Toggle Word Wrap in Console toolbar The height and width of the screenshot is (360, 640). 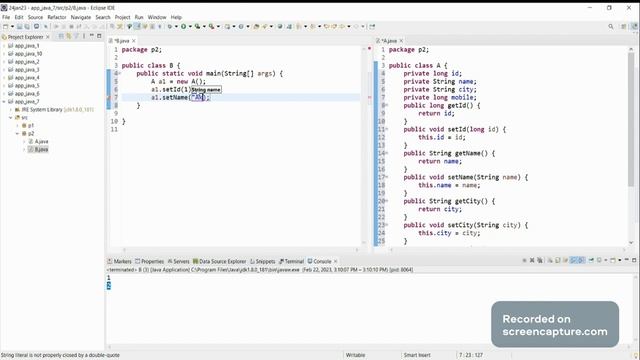[x=565, y=260]
